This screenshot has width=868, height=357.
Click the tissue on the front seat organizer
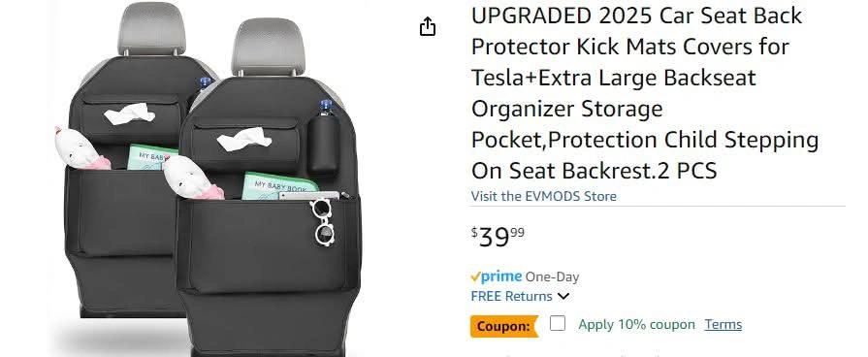(243, 139)
